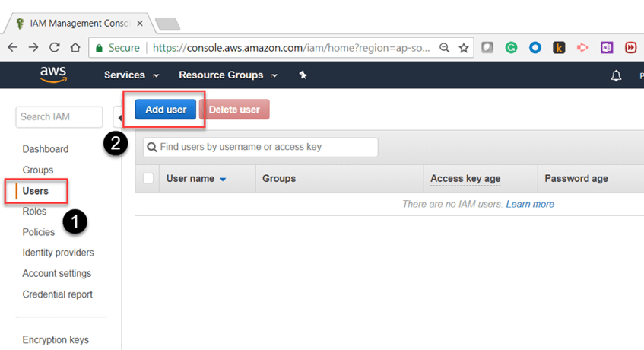644x350 pixels.
Task: Click the pin shortcut icon in AWS bar
Action: pyautogui.click(x=303, y=75)
